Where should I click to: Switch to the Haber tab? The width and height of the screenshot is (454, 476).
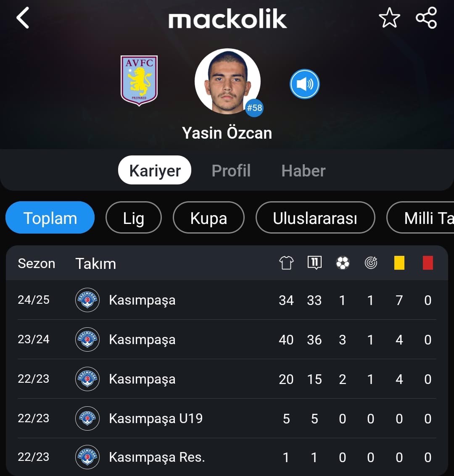coord(304,171)
